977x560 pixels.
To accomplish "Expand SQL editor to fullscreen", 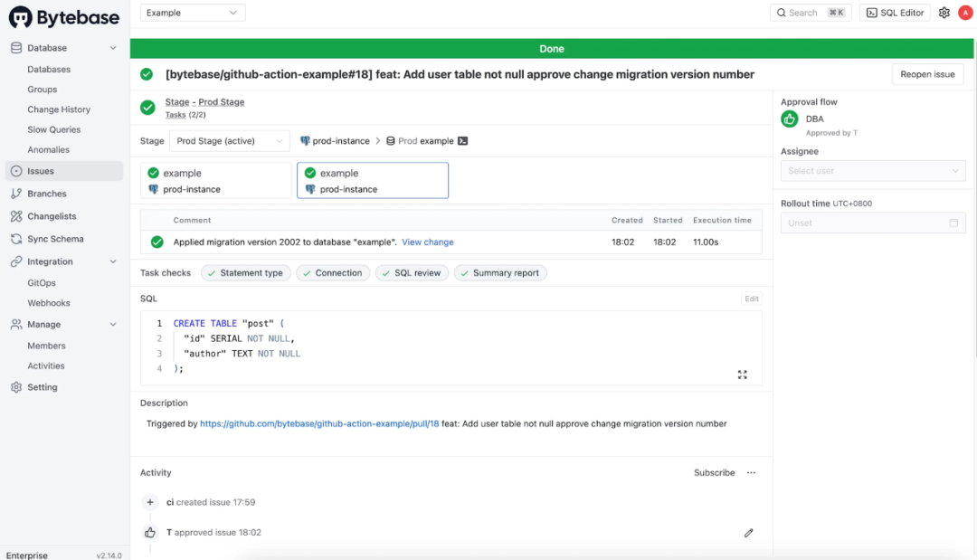I will coord(743,375).
